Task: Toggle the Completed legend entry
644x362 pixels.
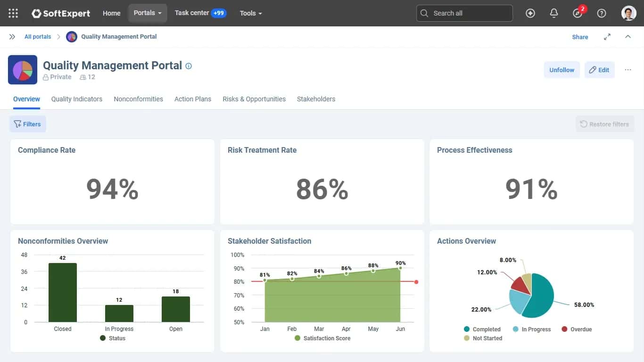Action: (482, 329)
